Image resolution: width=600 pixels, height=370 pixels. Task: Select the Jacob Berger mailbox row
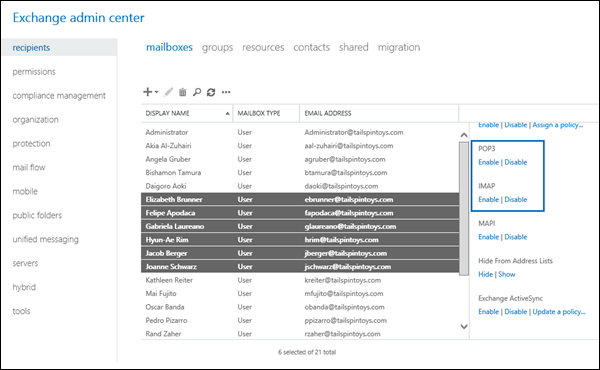(x=300, y=253)
